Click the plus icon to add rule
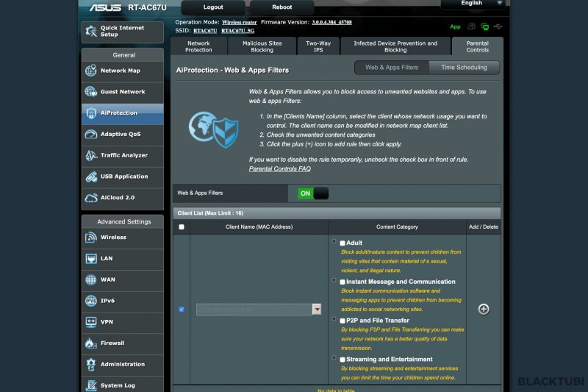This screenshot has height=392, width=588. click(x=484, y=309)
